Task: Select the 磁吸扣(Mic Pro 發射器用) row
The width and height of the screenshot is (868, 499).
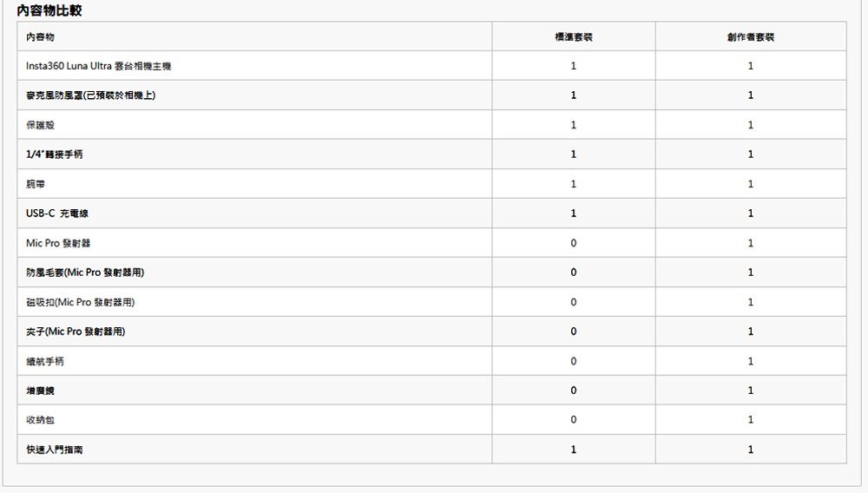Action: pyautogui.click(x=431, y=302)
